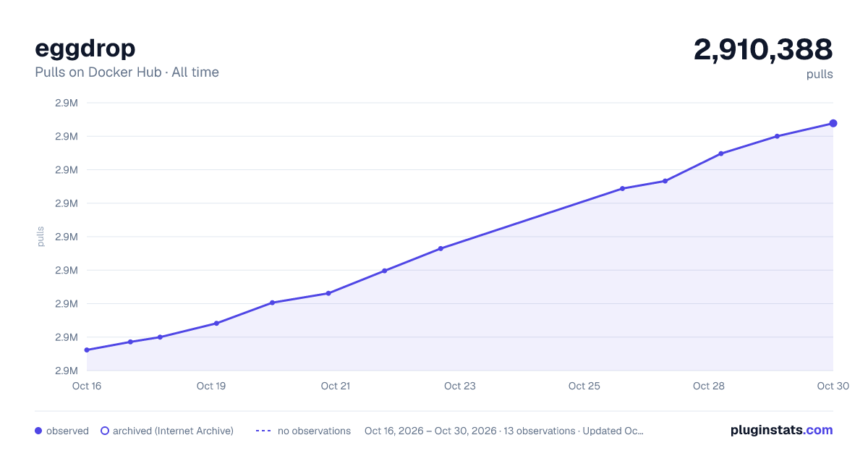Click the Oct 16 x-axis label
Screen dimensions: 868x456
[x=87, y=386]
